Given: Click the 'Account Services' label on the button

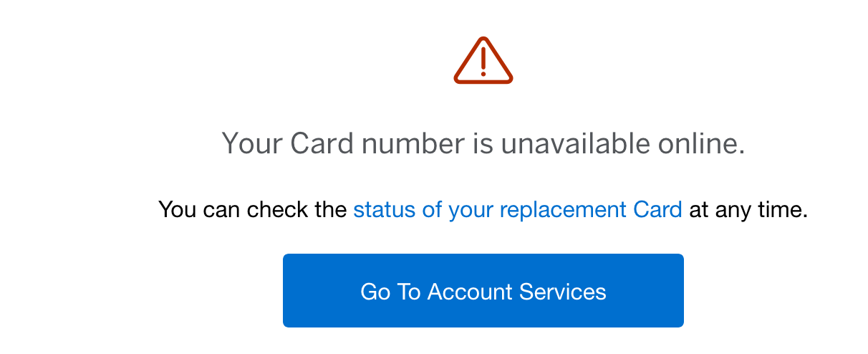Looking at the screenshot, I should 517,292.
